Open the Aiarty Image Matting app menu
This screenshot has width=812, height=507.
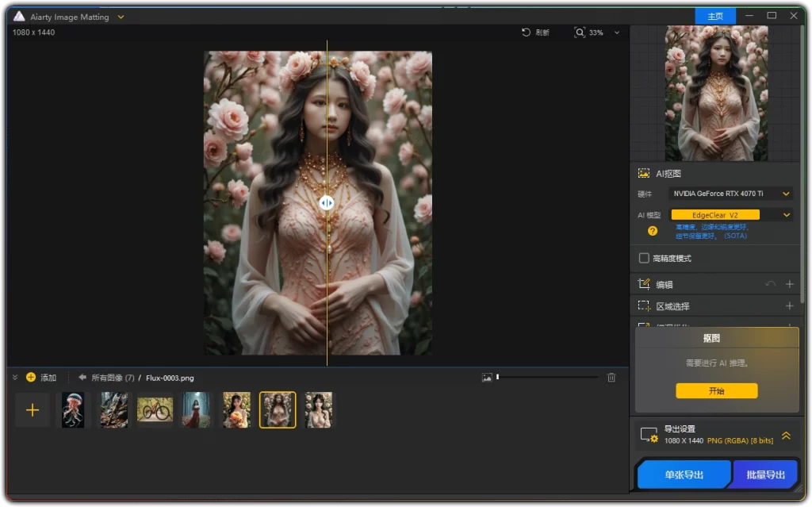tap(120, 16)
